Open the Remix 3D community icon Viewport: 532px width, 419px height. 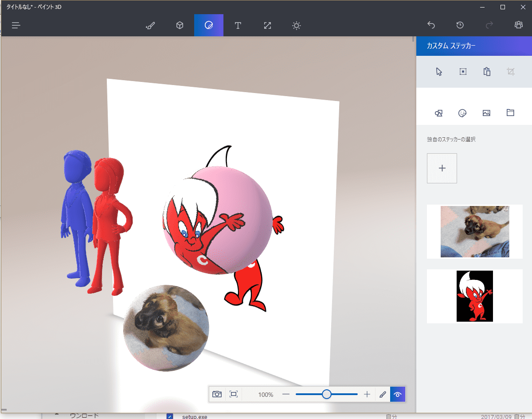[518, 25]
